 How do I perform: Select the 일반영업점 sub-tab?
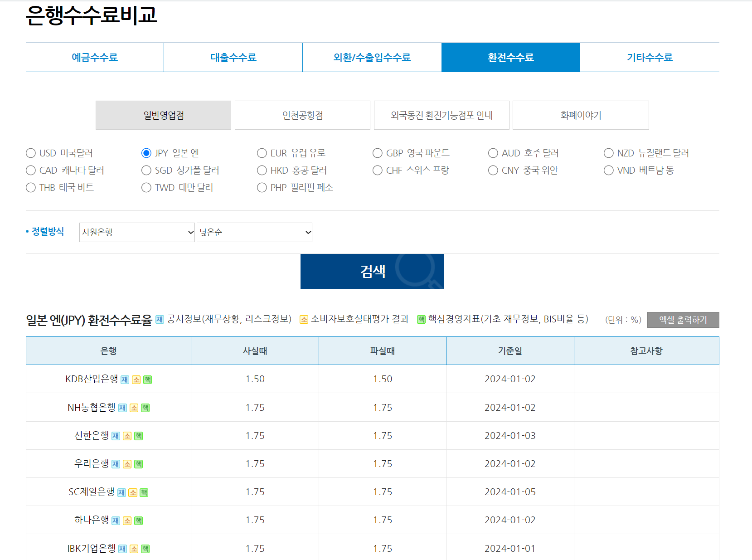tap(163, 115)
